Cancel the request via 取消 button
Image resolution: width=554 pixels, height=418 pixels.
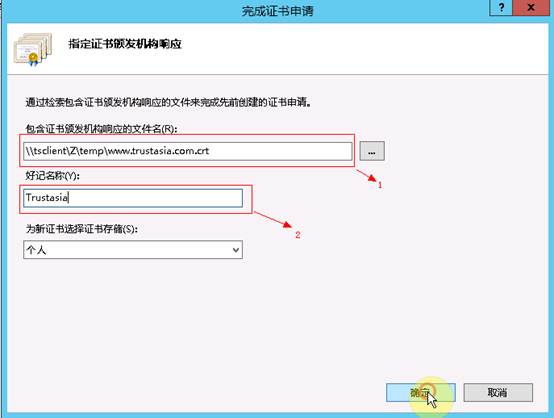tap(498, 392)
